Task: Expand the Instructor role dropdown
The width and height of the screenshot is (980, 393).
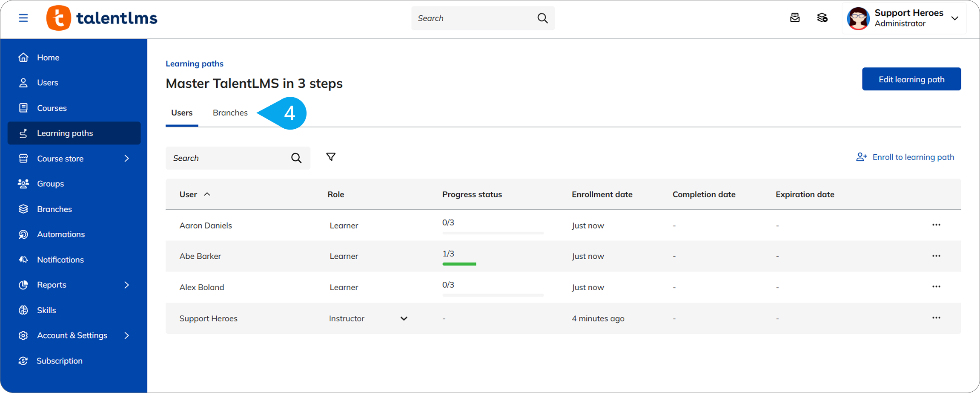Action: pos(404,318)
